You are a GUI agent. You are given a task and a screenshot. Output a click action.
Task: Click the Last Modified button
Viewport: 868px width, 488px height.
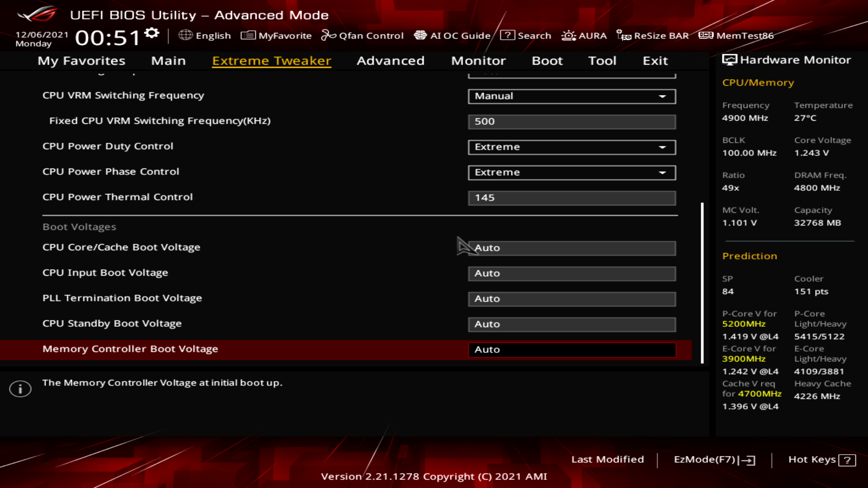[607, 460]
